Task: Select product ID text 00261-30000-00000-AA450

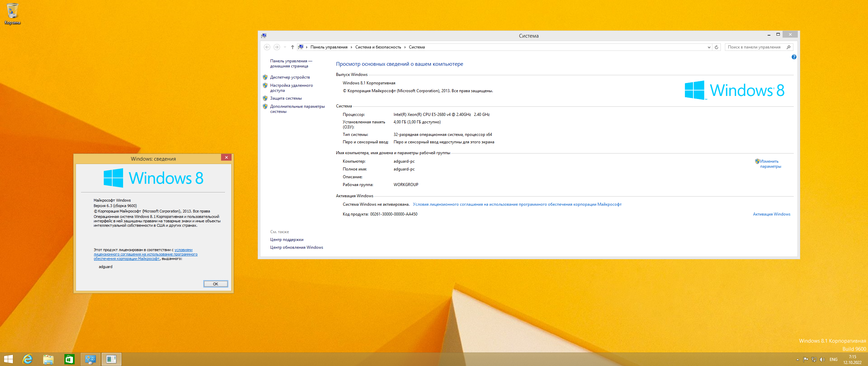Action: [394, 214]
